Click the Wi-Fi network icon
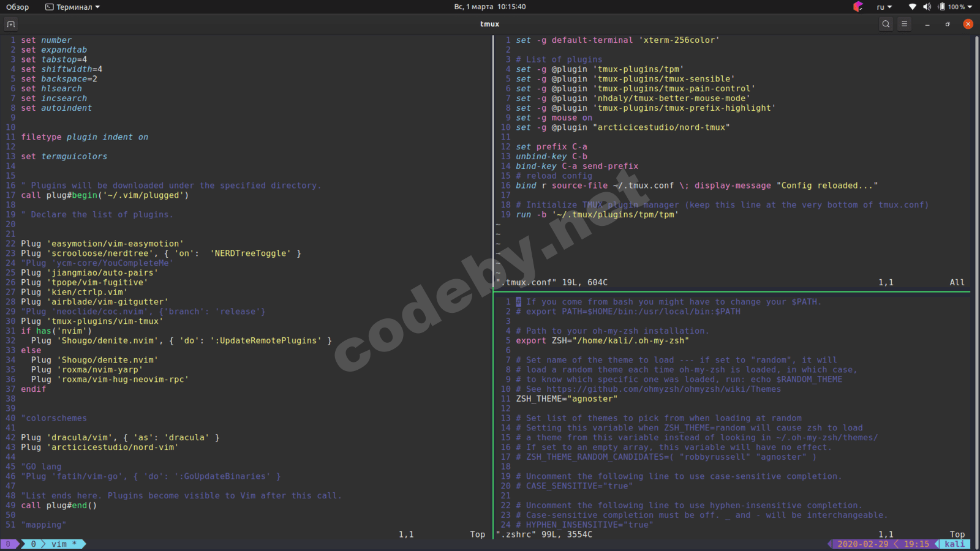 [912, 7]
